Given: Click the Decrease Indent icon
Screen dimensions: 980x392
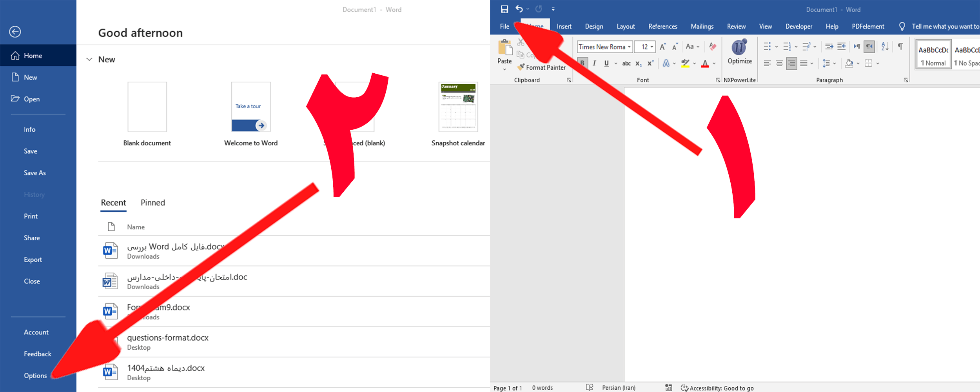Looking at the screenshot, I should coord(829,47).
